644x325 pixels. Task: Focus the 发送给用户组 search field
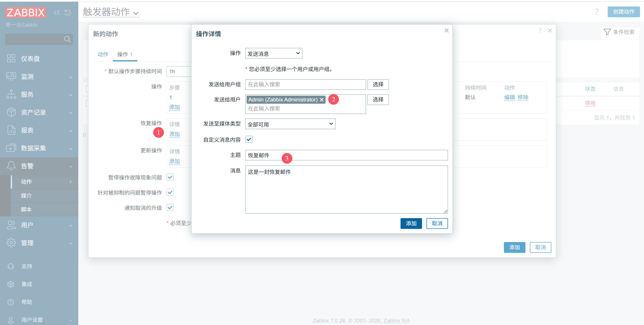click(305, 84)
